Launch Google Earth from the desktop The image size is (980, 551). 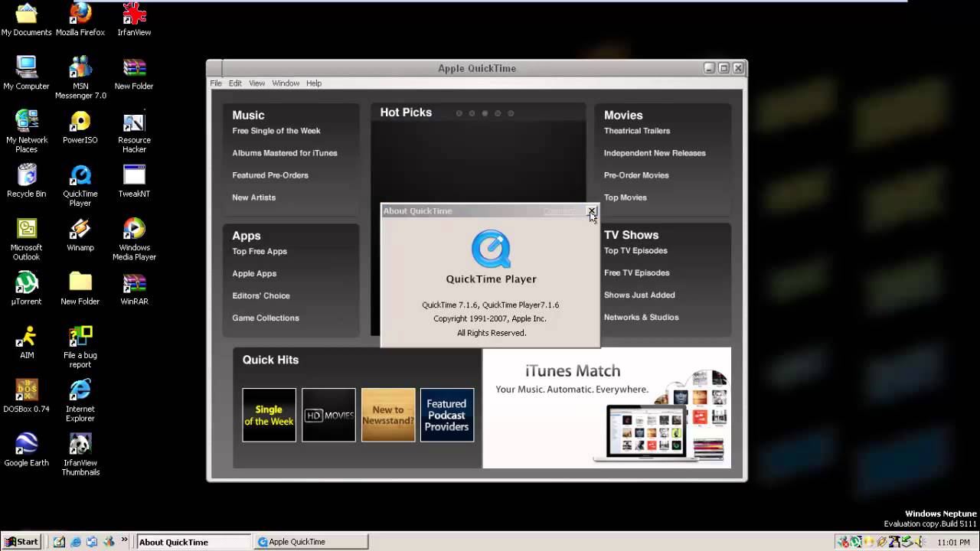tap(26, 449)
